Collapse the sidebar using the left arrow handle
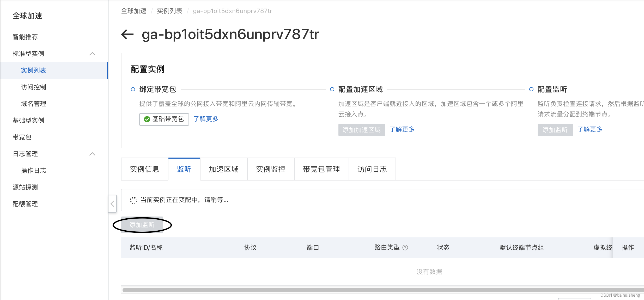Image resolution: width=644 pixels, height=300 pixels. click(112, 203)
